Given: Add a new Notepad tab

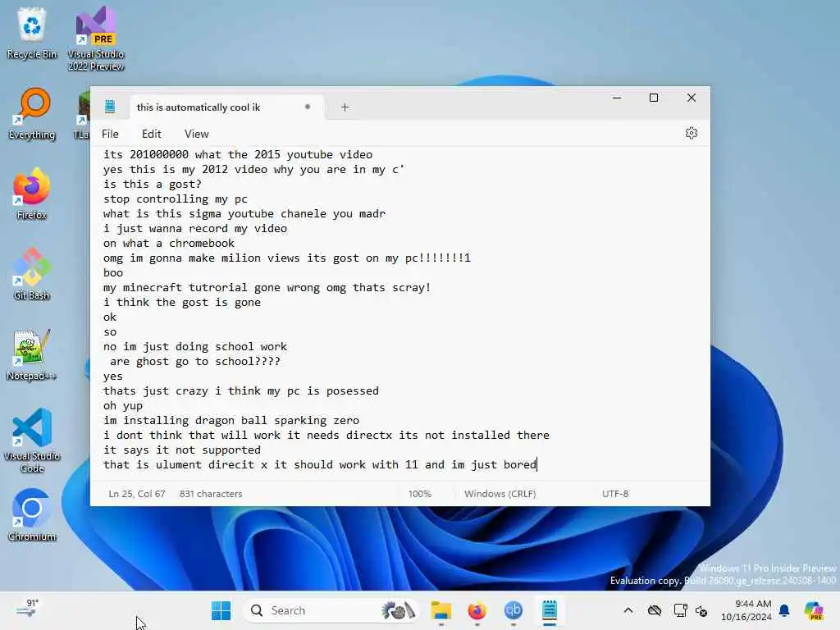Looking at the screenshot, I should pos(345,107).
